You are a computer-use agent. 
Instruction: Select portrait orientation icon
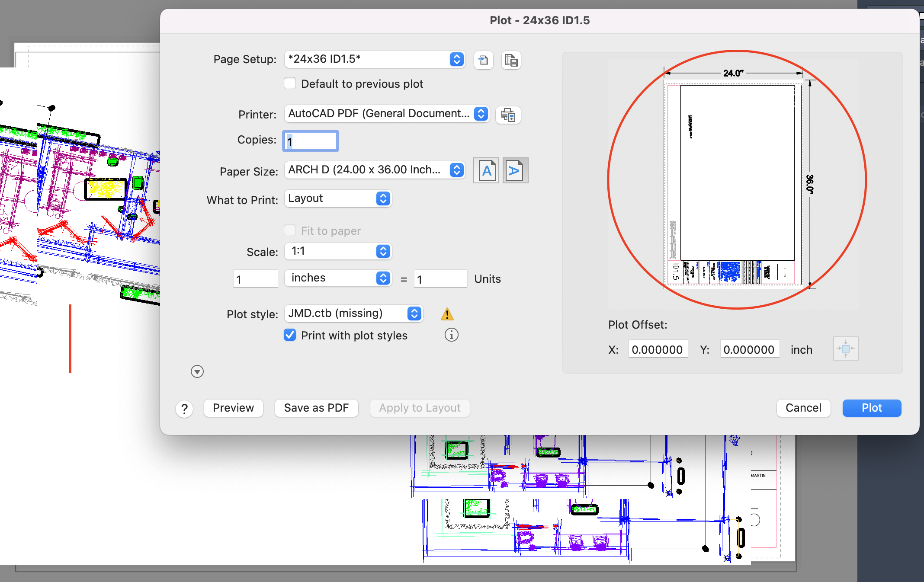coord(486,170)
